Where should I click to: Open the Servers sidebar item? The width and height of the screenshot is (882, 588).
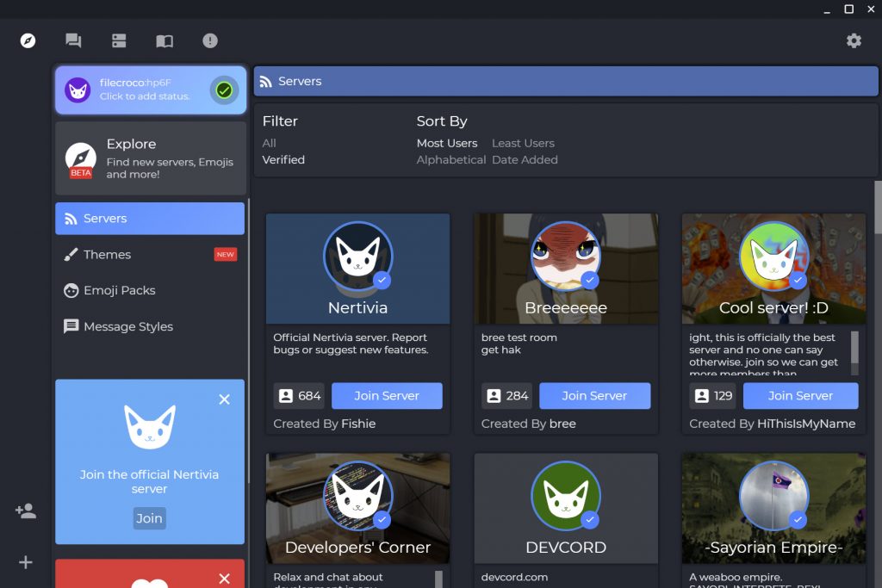coord(150,218)
